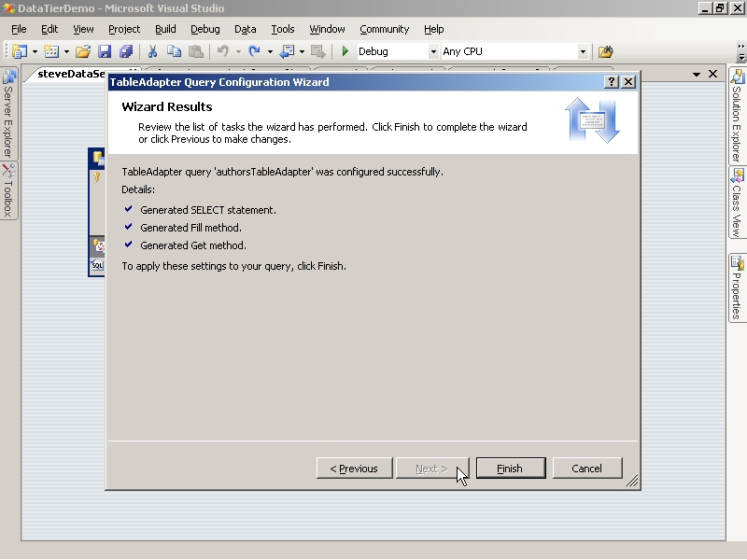Click the Save All toolbar icon
The height and width of the screenshot is (560, 747).
[x=126, y=51]
